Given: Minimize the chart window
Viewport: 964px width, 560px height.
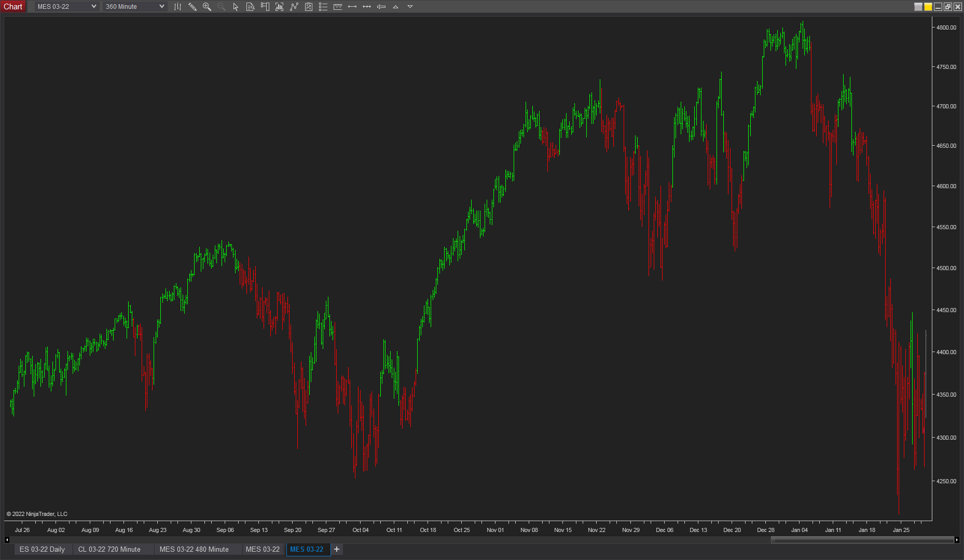Looking at the screenshot, I should 938,7.
